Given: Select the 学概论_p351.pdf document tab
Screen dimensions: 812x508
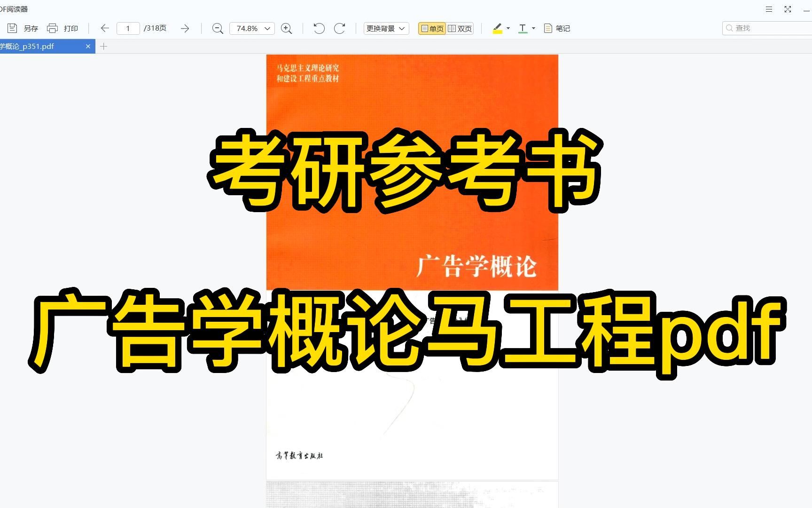Looking at the screenshot, I should (x=47, y=46).
